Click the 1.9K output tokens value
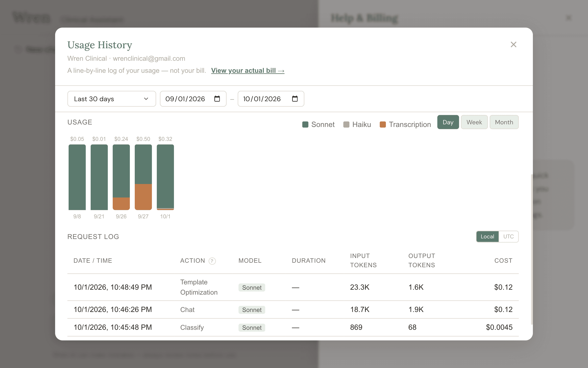The width and height of the screenshot is (588, 368). [x=416, y=310]
